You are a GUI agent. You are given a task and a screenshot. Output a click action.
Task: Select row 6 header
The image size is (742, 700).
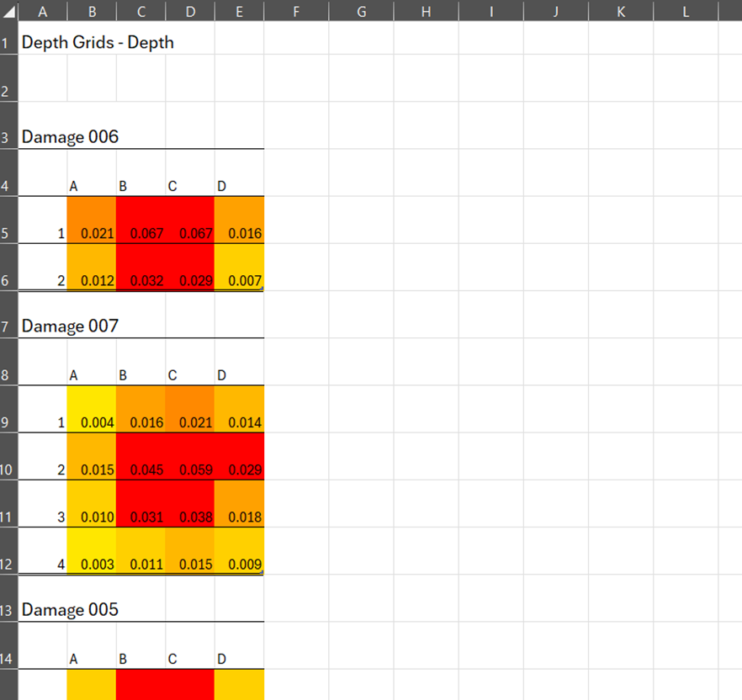point(8,268)
